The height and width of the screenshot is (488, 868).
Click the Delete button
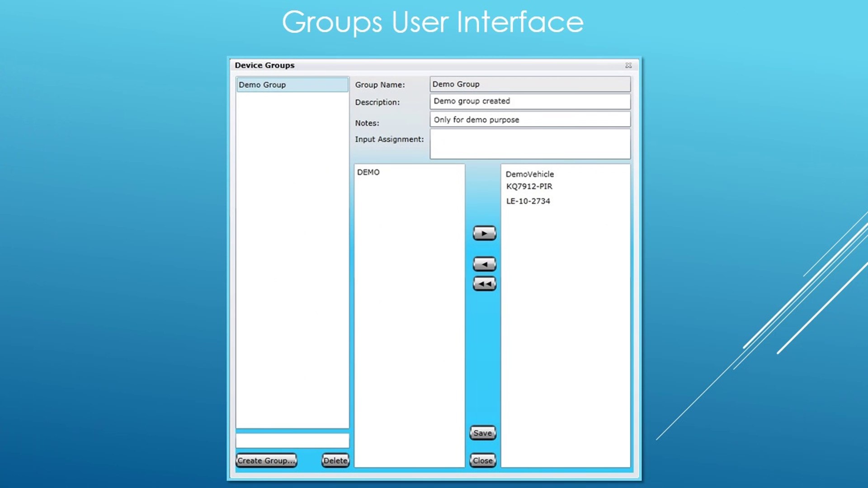[335, 460]
